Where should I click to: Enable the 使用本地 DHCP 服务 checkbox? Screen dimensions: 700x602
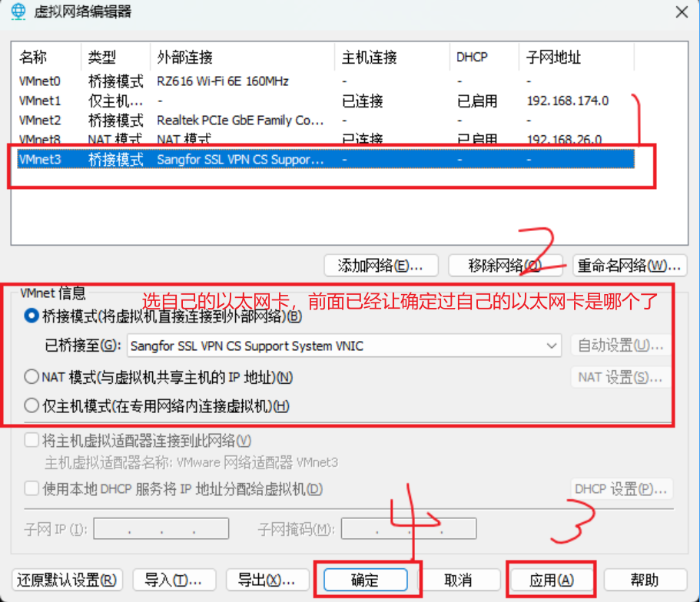[32, 489]
